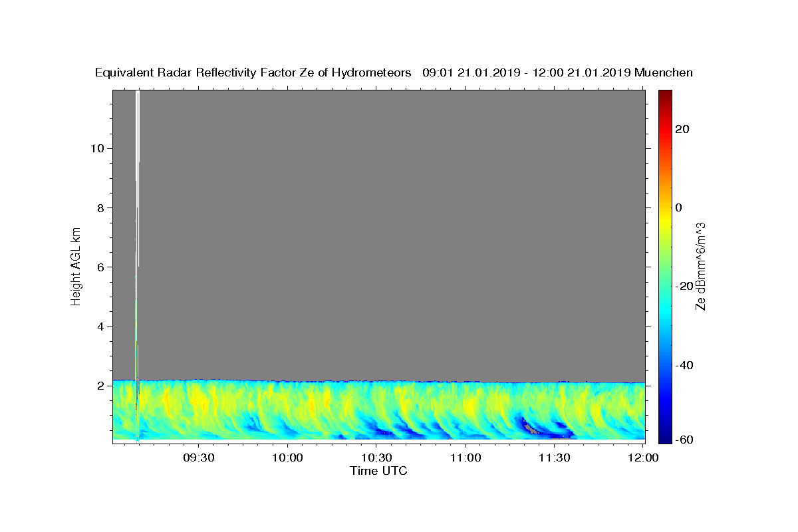798x532 pixels.
Task: Click the '11:00' time tick label
Action: point(465,458)
